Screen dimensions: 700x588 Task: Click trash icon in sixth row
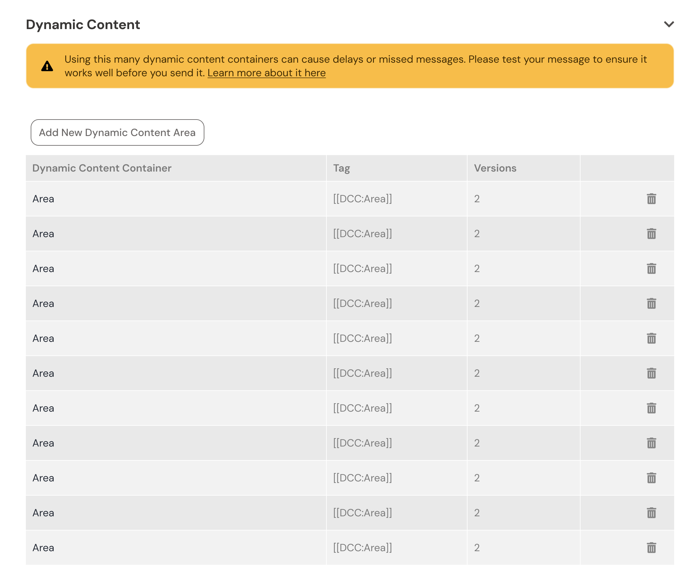[x=651, y=373]
